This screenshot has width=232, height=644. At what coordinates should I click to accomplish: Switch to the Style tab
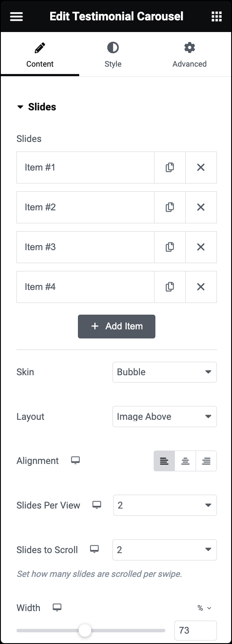(x=113, y=55)
